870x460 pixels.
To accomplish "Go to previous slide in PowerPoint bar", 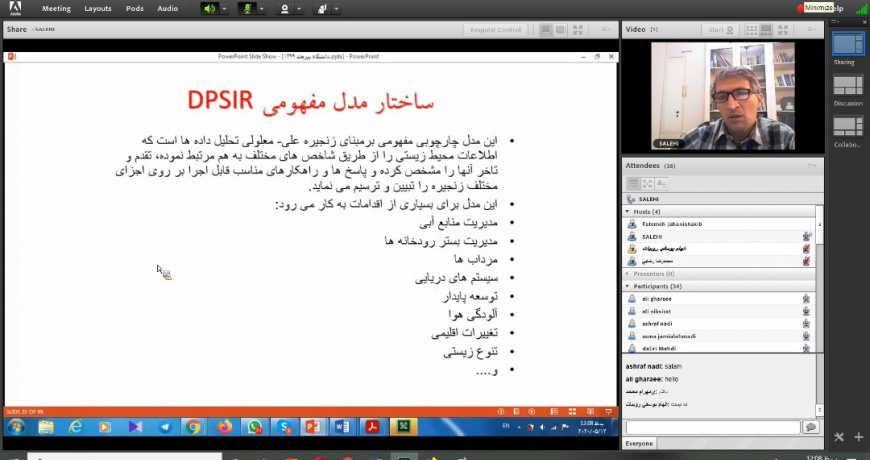I will click(501, 412).
